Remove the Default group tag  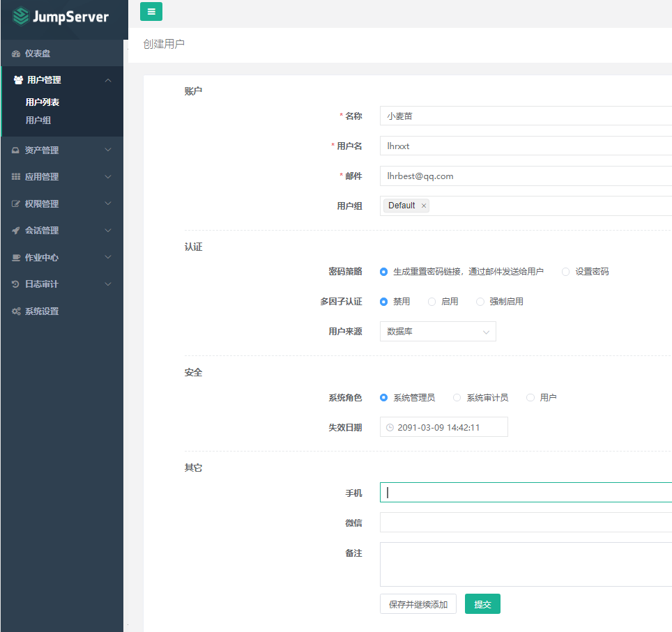(423, 206)
